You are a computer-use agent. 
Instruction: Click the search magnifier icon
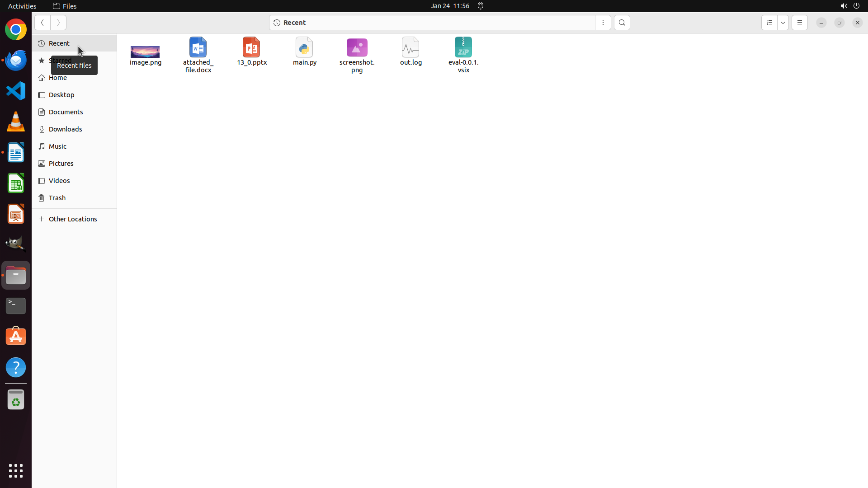pos(622,23)
